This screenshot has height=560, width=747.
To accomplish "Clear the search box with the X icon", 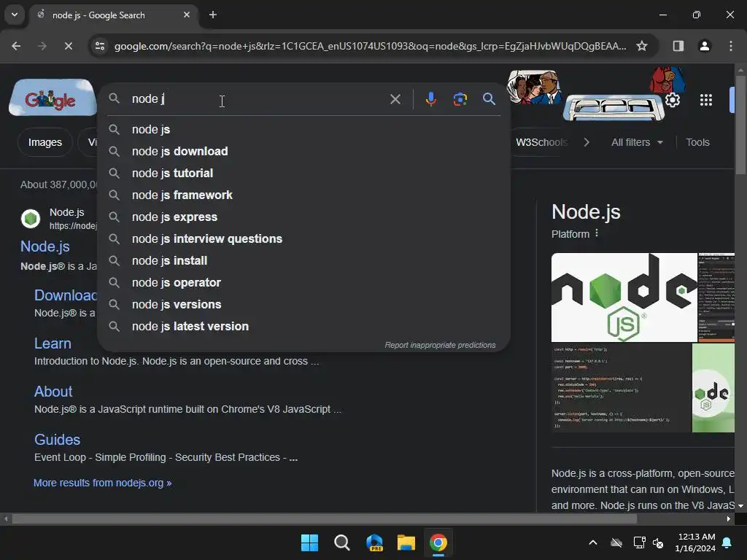I will 395,99.
